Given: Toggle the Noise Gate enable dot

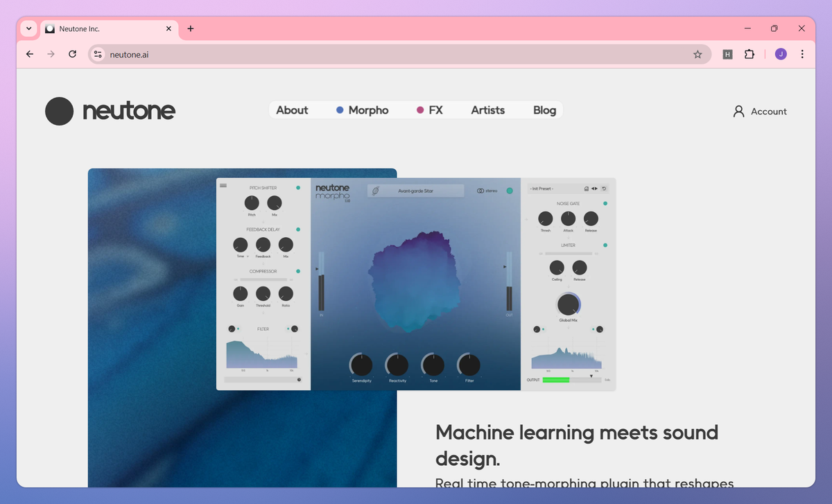Looking at the screenshot, I should coord(605,204).
